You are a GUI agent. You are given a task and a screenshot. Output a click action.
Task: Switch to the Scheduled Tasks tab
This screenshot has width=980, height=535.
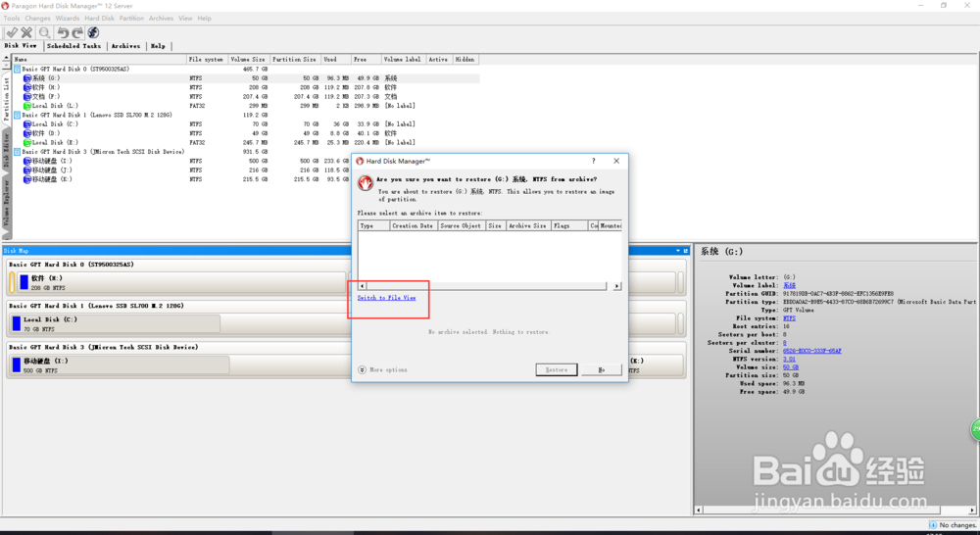[73, 46]
